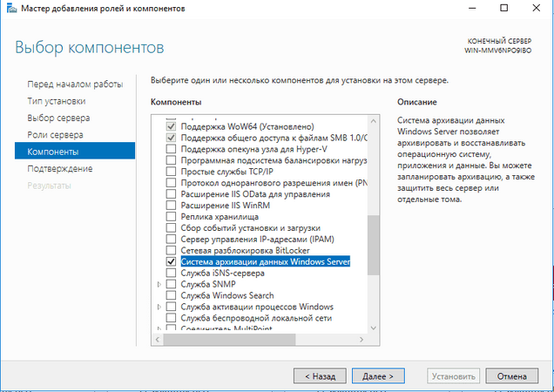Viewport: 554px width, 392px height.
Task: Select the Служба SNMP row text
Action: tap(208, 284)
